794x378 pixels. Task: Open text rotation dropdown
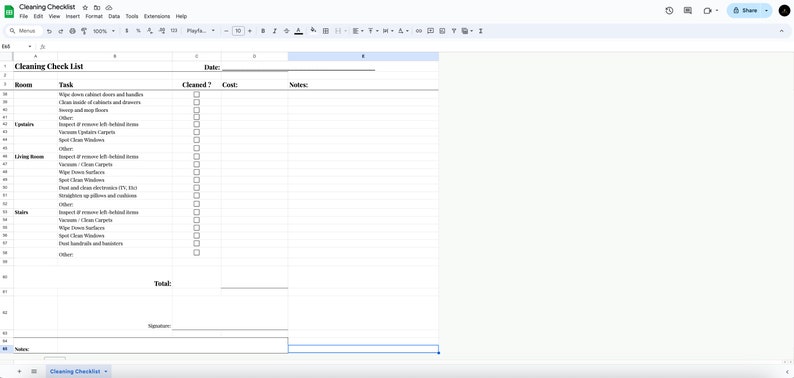coord(403,31)
